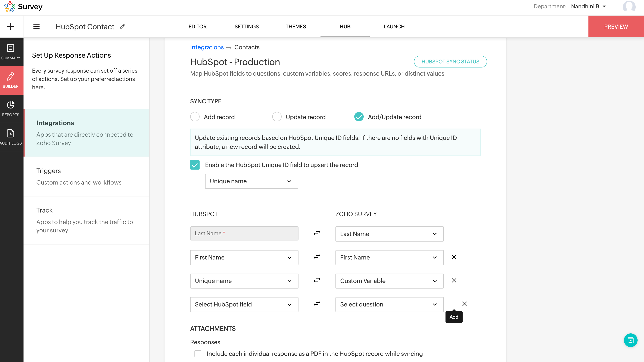Viewport: 644px width, 362px height.
Task: Open the Select HubSpot field dropdown
Action: pos(244,304)
